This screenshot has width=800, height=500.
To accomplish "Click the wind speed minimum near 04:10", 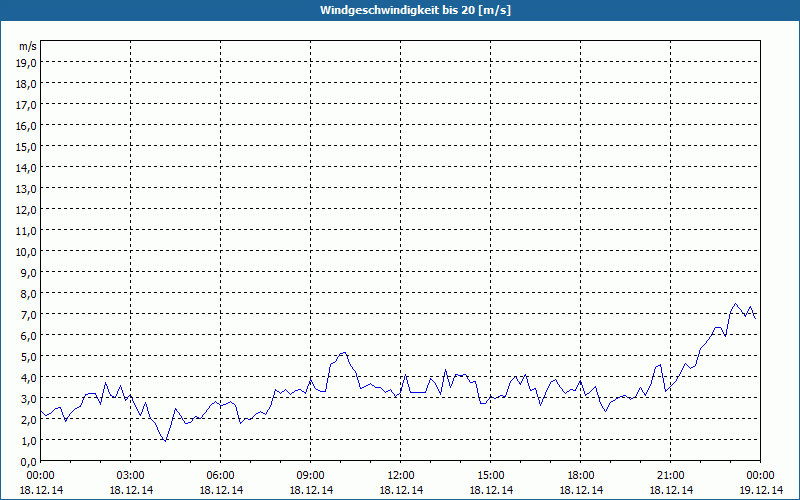I will [x=165, y=441].
